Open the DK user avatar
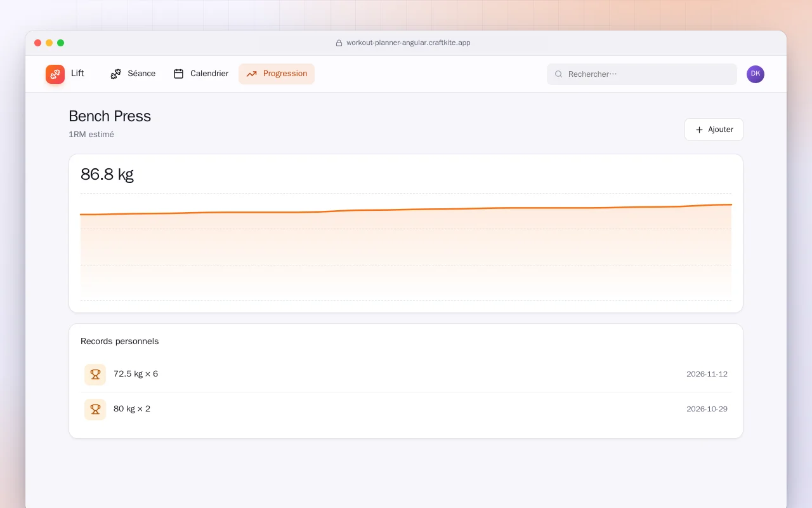The image size is (812, 508). (x=756, y=74)
